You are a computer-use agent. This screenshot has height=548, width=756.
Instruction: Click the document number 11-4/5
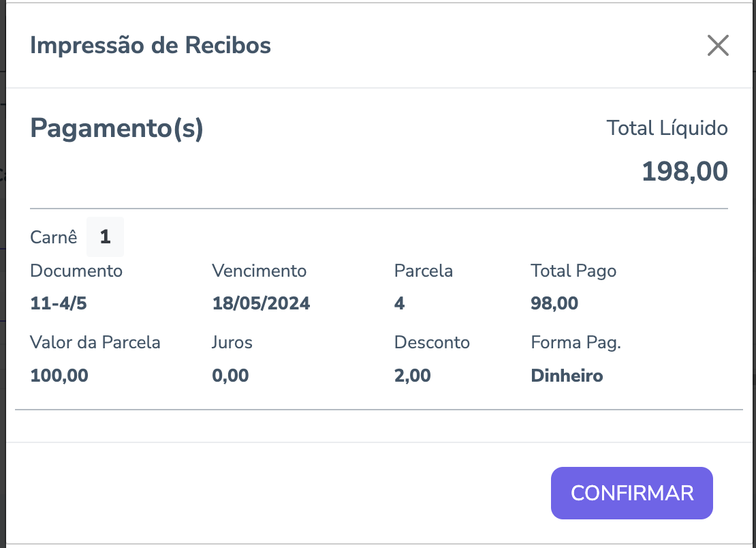pos(59,303)
